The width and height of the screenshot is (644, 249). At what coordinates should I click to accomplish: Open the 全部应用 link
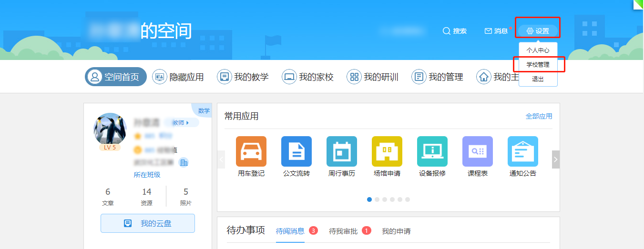click(539, 116)
